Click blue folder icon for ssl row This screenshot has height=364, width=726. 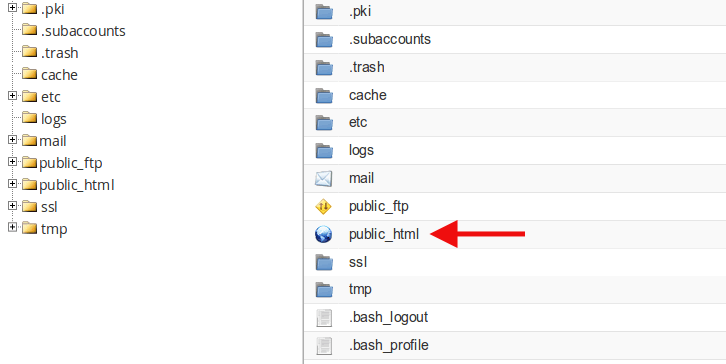pyautogui.click(x=324, y=263)
